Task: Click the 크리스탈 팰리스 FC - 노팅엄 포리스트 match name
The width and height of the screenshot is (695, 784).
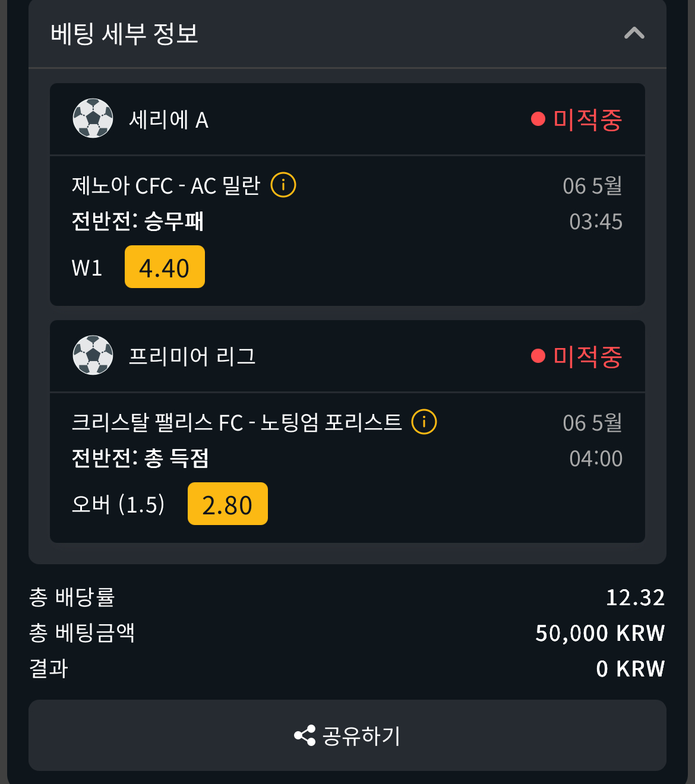Action: click(x=236, y=423)
